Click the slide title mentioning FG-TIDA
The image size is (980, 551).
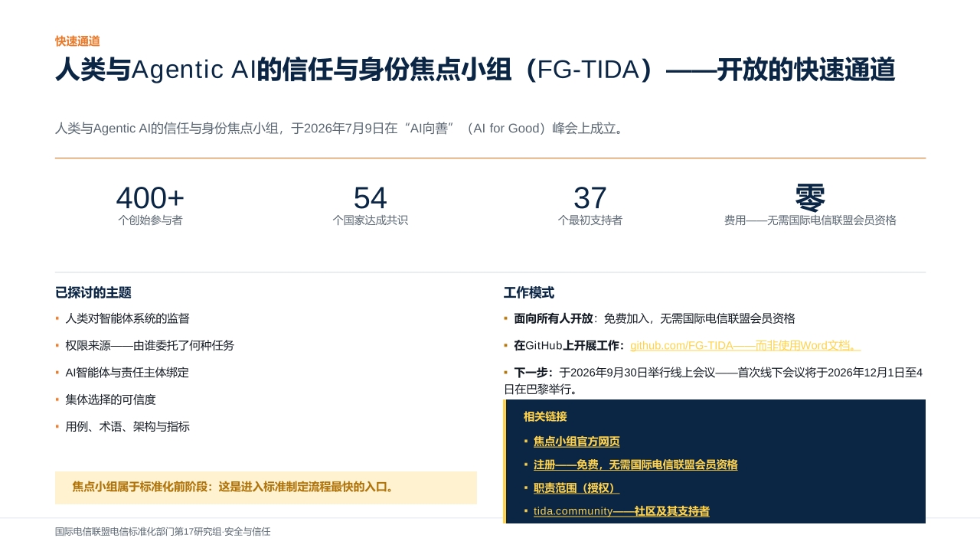(475, 70)
